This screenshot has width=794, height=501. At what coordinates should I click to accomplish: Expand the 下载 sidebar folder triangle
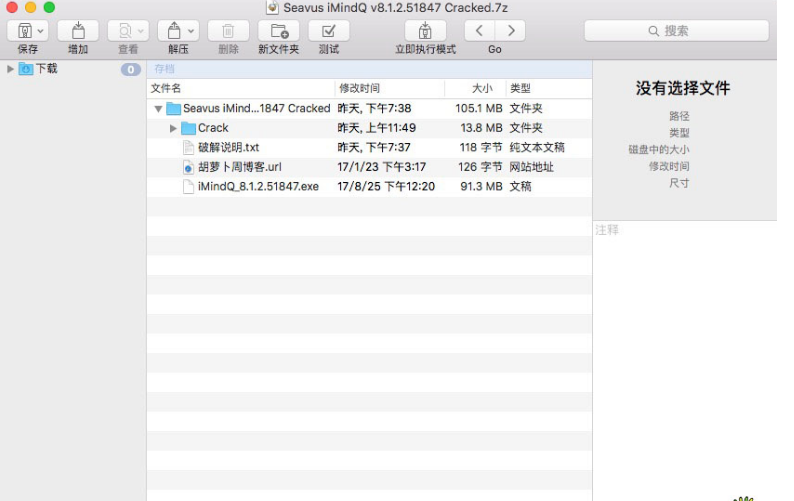click(10, 69)
